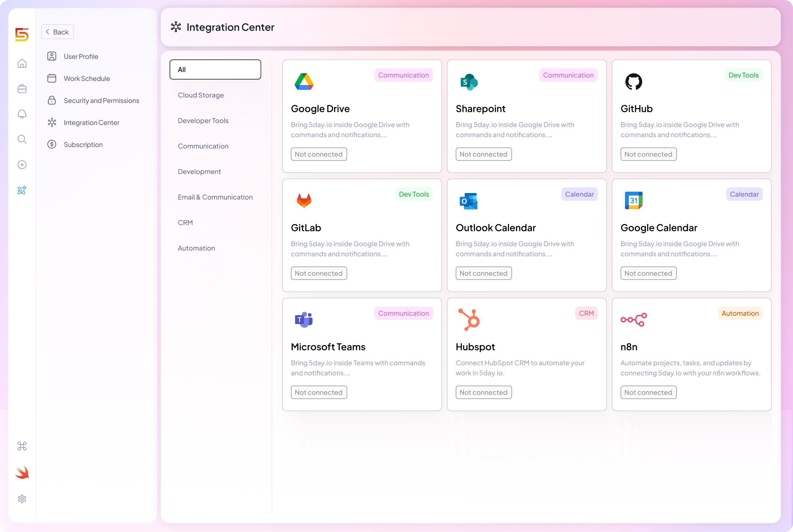This screenshot has width=793, height=532.
Task: Open the Integration Center menu item
Action: (92, 123)
